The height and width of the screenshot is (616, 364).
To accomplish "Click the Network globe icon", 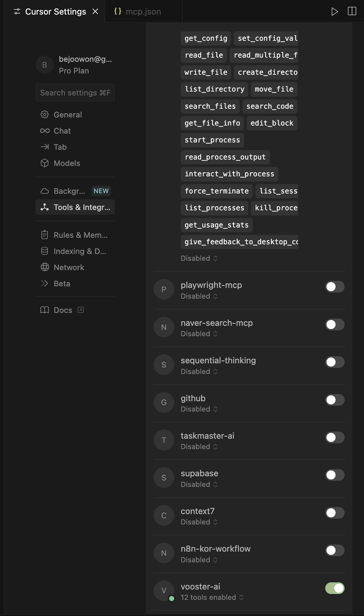I will (x=45, y=267).
